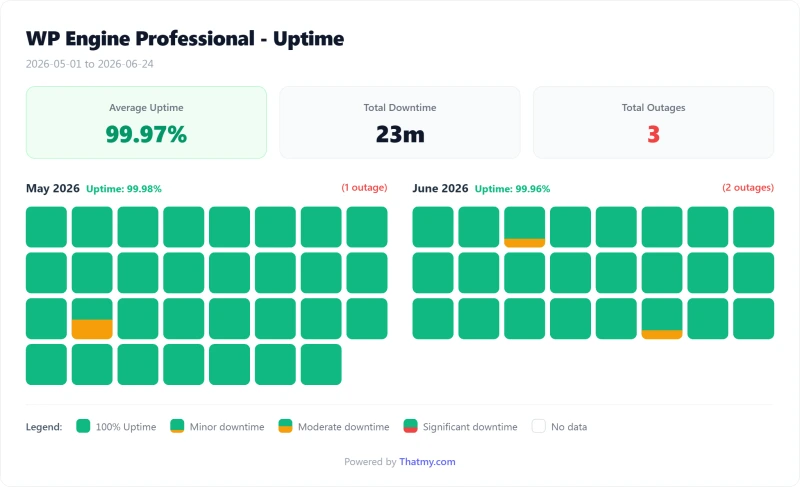Click the Powered by text

(x=370, y=462)
